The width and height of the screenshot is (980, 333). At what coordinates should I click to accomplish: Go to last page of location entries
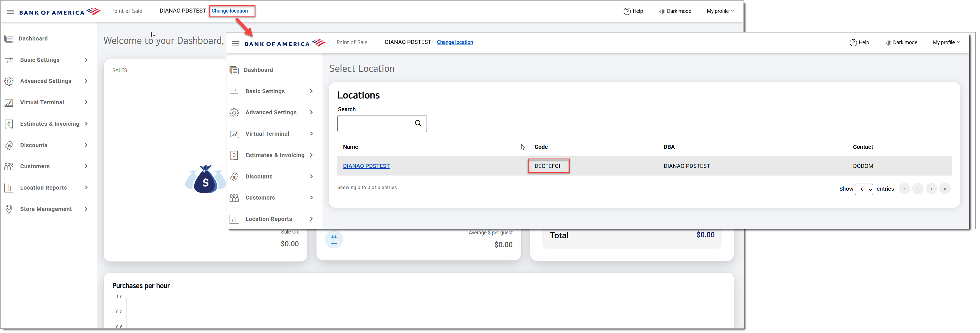click(x=945, y=189)
